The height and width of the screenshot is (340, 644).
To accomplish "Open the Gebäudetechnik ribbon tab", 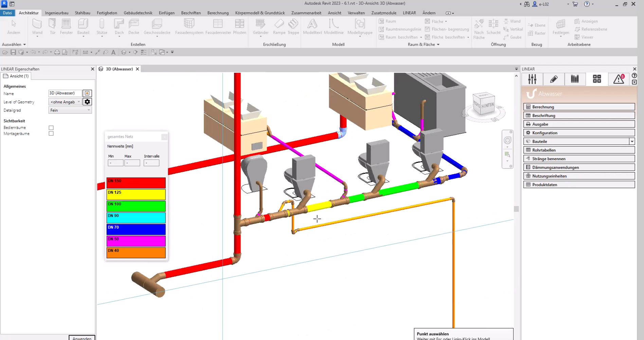I will 138,13.
